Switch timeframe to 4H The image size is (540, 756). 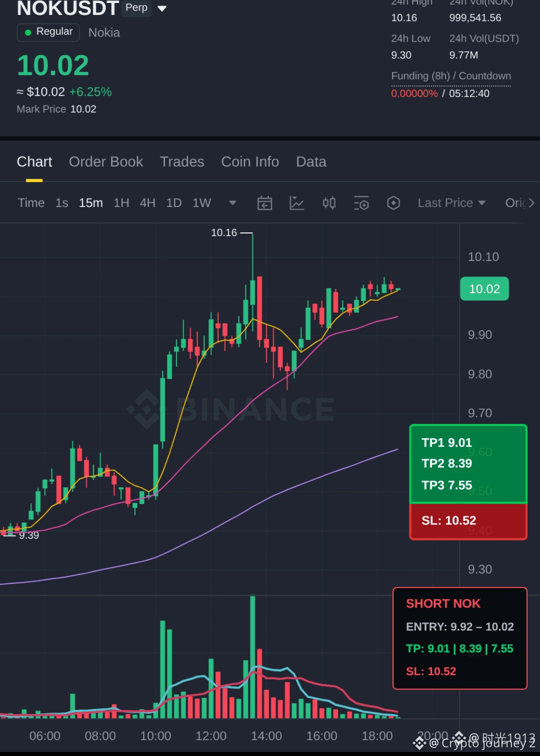[147, 203]
